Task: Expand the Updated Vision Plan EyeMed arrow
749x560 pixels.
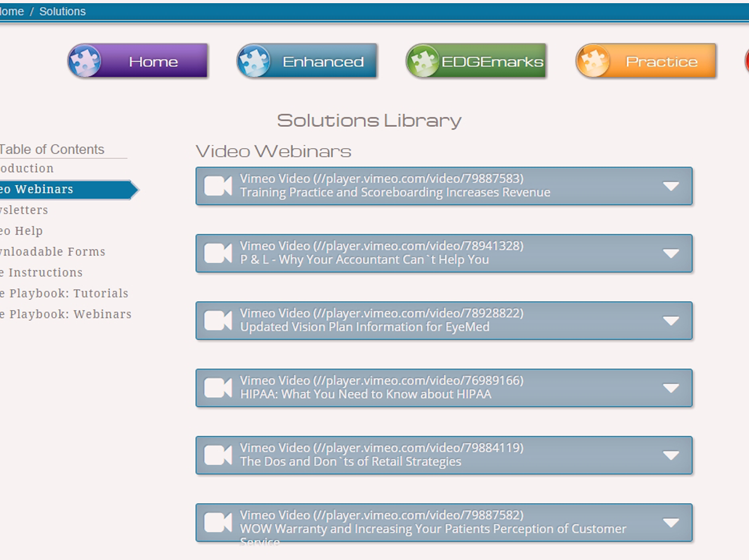Action: (671, 321)
